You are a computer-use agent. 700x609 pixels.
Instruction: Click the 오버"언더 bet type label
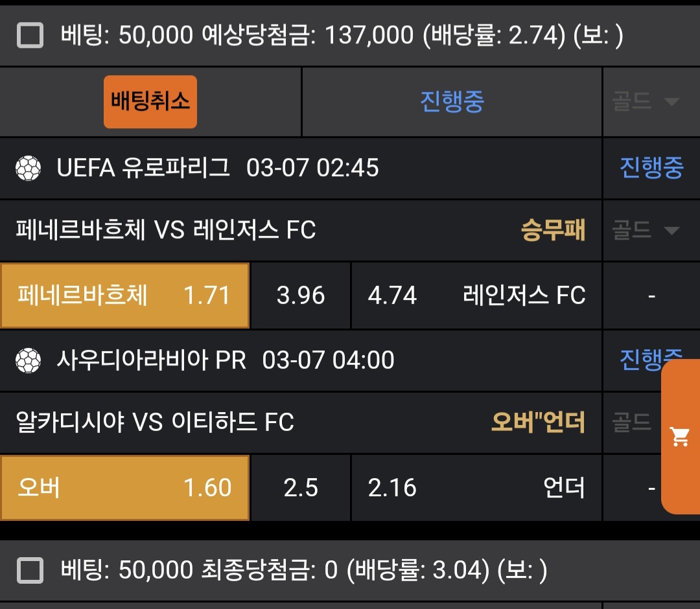(538, 422)
